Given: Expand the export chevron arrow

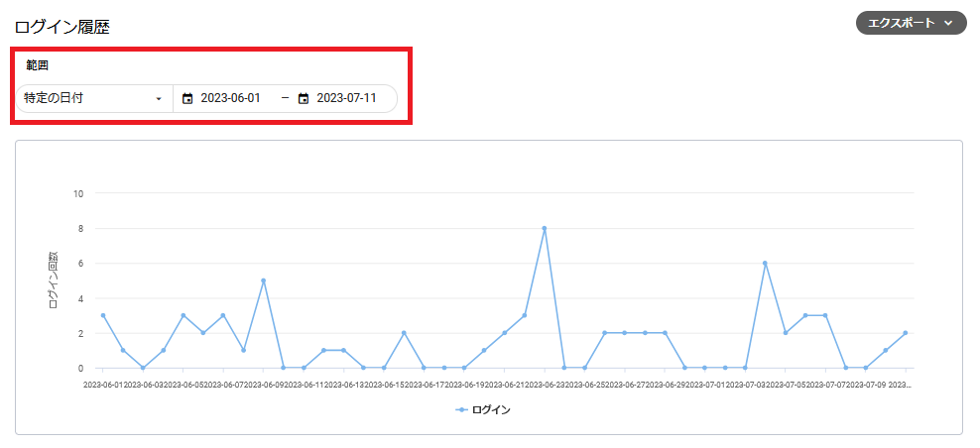Looking at the screenshot, I should [x=948, y=23].
